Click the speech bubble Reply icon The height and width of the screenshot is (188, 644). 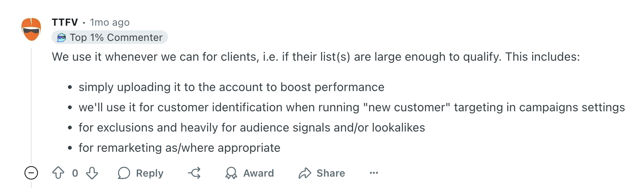tap(124, 173)
